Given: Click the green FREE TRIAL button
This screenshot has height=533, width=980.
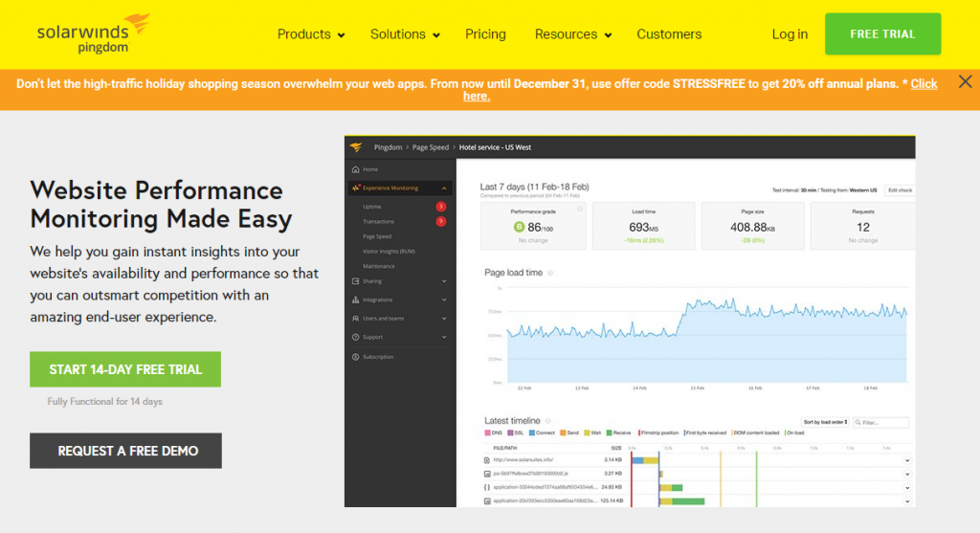Looking at the screenshot, I should [882, 33].
